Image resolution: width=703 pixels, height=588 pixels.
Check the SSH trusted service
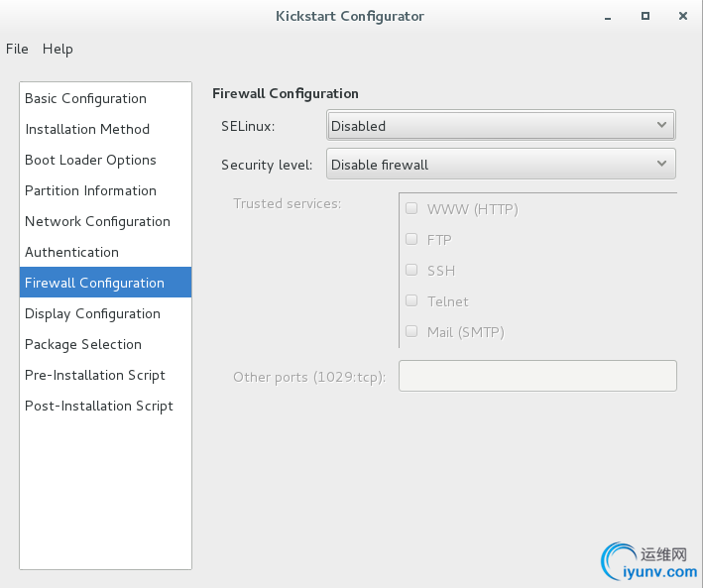click(x=411, y=271)
